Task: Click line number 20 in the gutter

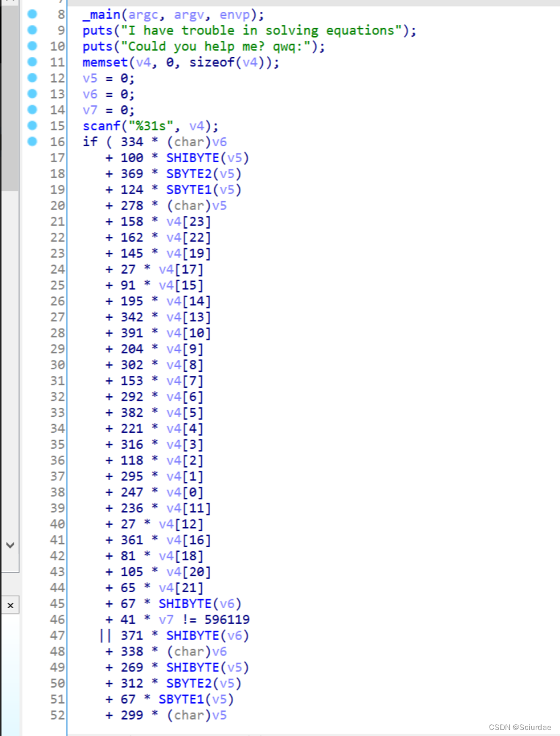Action: coord(57,205)
